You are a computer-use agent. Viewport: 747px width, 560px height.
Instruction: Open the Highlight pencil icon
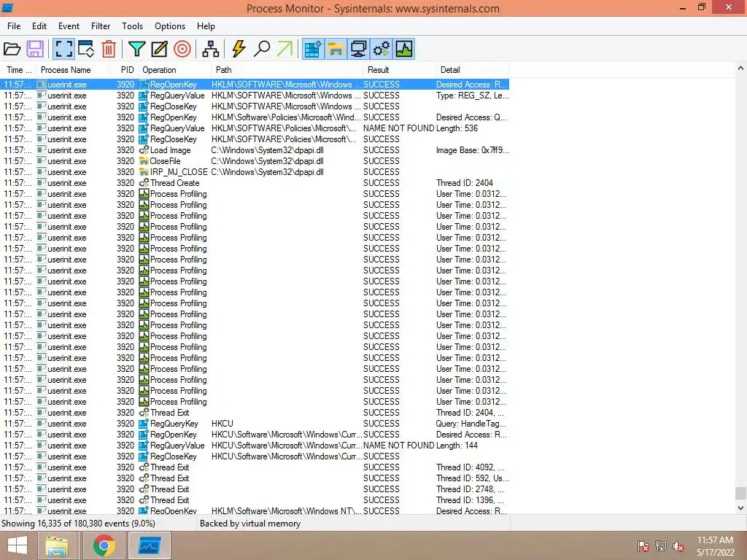pyautogui.click(x=159, y=49)
